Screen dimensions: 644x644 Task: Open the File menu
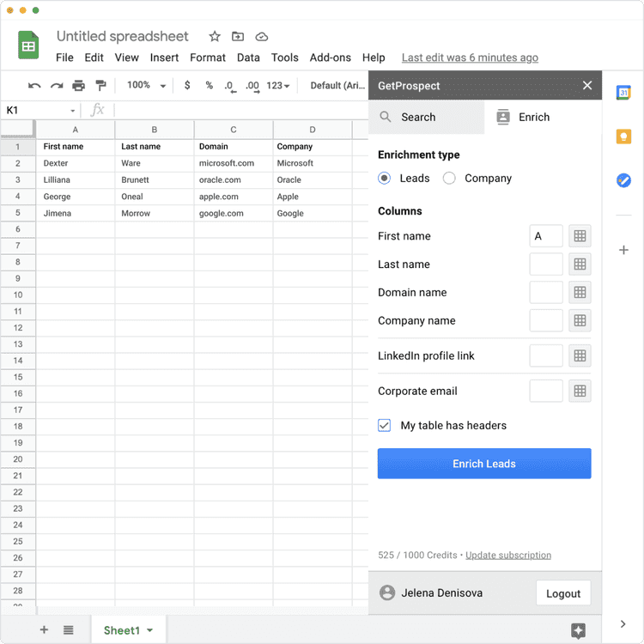pyautogui.click(x=64, y=58)
